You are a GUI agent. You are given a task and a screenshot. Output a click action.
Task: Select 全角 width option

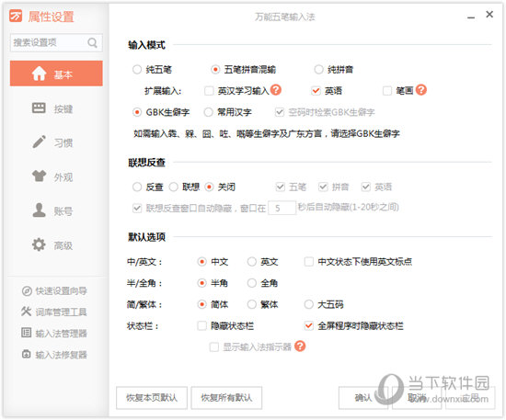252,283
